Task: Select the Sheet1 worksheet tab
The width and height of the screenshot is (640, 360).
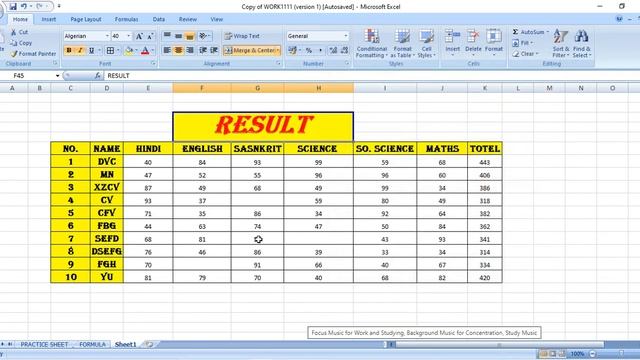Action: (x=125, y=344)
